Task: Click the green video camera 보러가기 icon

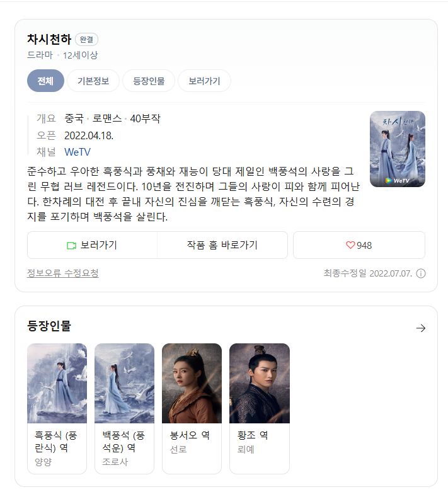Action: point(71,246)
